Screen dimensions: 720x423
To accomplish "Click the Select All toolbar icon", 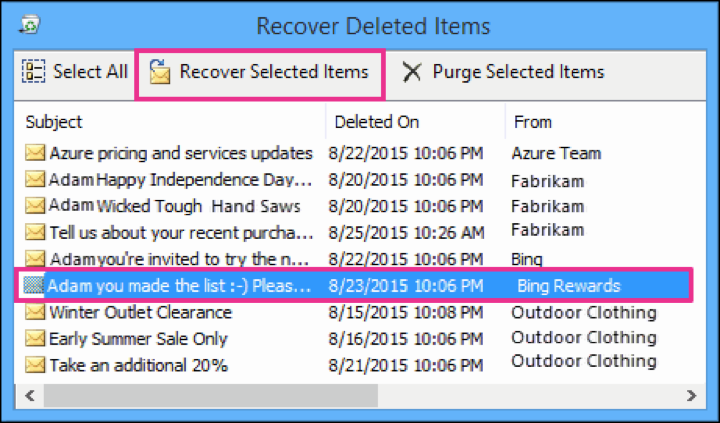I will point(34,72).
